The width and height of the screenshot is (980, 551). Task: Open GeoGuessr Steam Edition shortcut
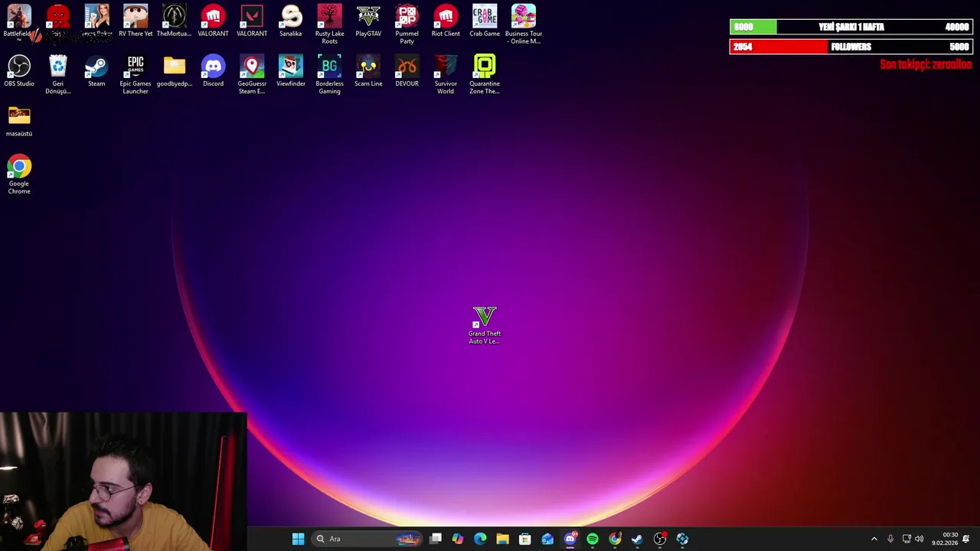pos(252,74)
